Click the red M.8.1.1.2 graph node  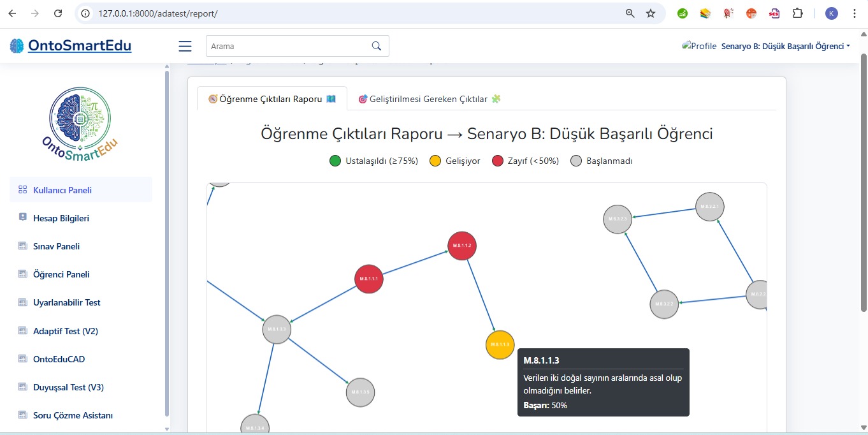(462, 246)
